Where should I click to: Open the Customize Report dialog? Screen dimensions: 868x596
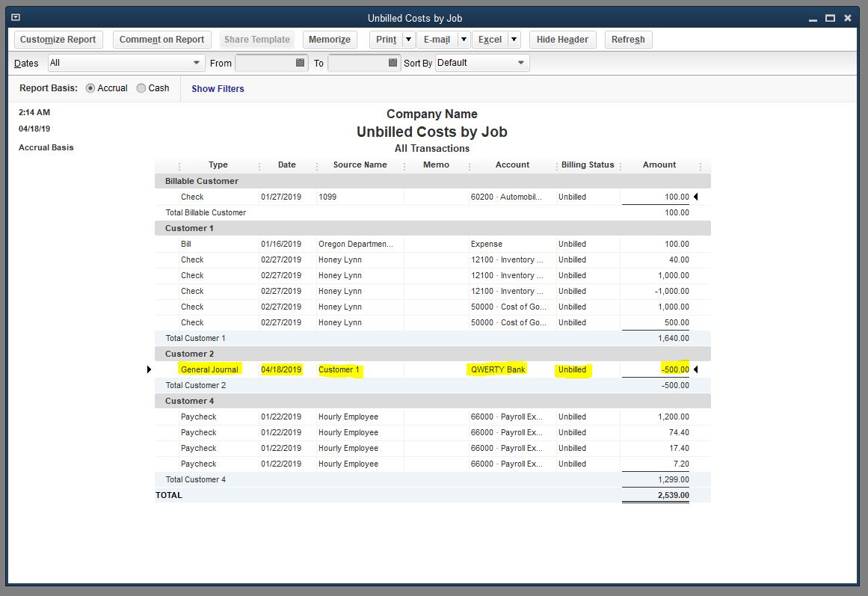58,40
